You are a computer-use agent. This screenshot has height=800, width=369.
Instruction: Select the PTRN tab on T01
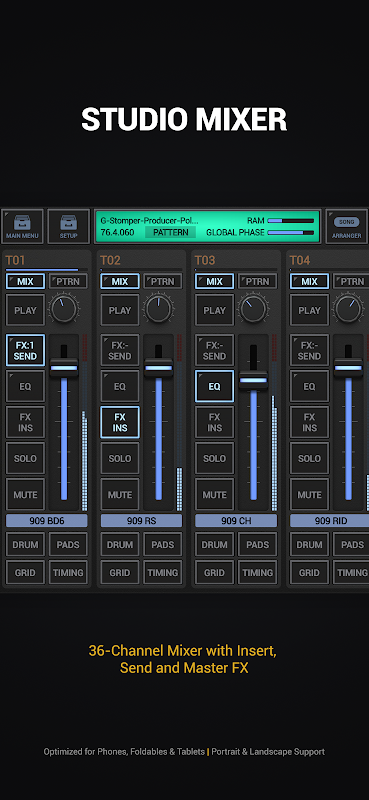68,281
